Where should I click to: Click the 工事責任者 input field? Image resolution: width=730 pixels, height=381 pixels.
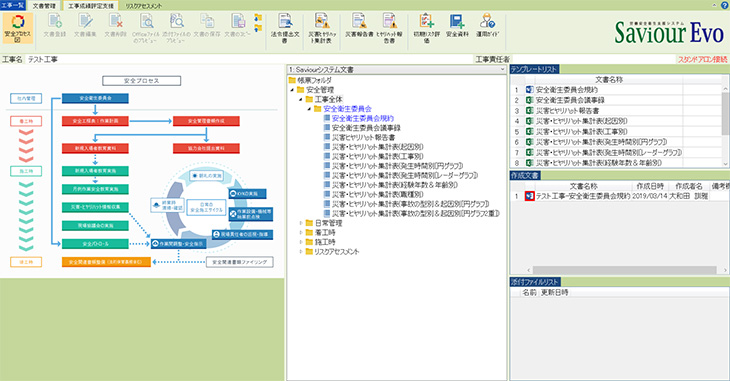(x=594, y=60)
